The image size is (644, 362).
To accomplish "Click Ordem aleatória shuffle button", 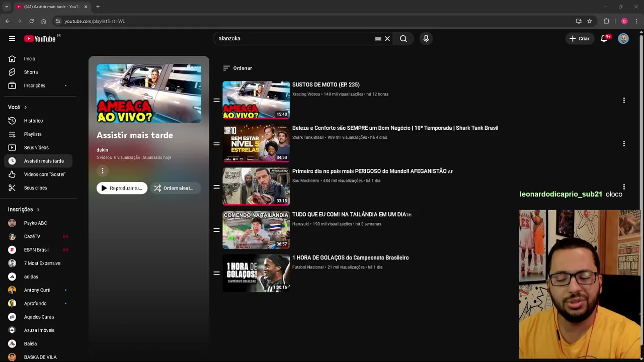I will [x=175, y=188].
